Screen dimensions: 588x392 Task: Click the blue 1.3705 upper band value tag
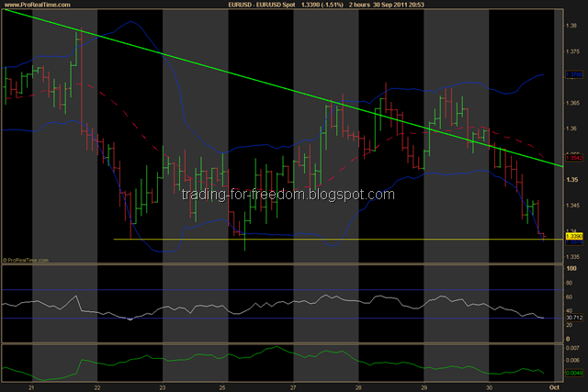click(573, 75)
